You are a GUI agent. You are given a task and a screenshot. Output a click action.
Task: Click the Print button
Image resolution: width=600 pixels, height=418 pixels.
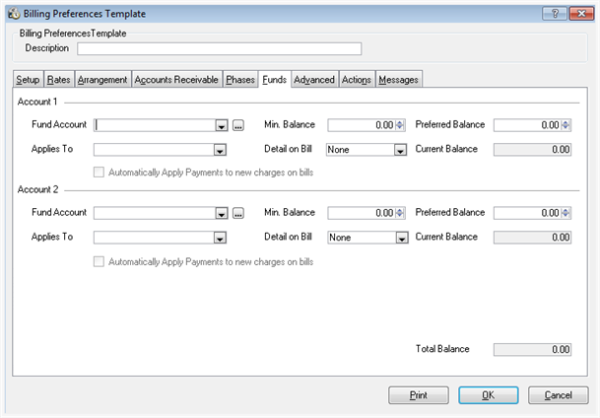click(418, 395)
